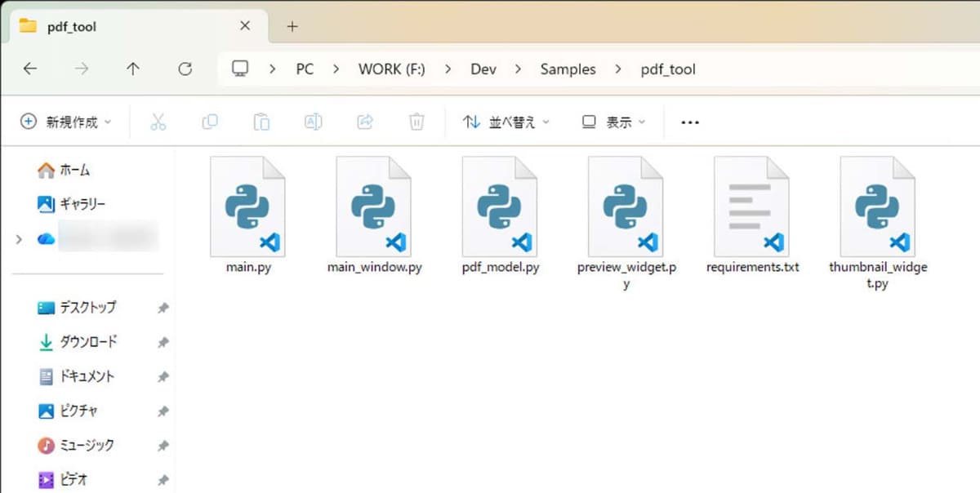Unpin ドキュメント using its pin icon
980x493 pixels.
[163, 377]
